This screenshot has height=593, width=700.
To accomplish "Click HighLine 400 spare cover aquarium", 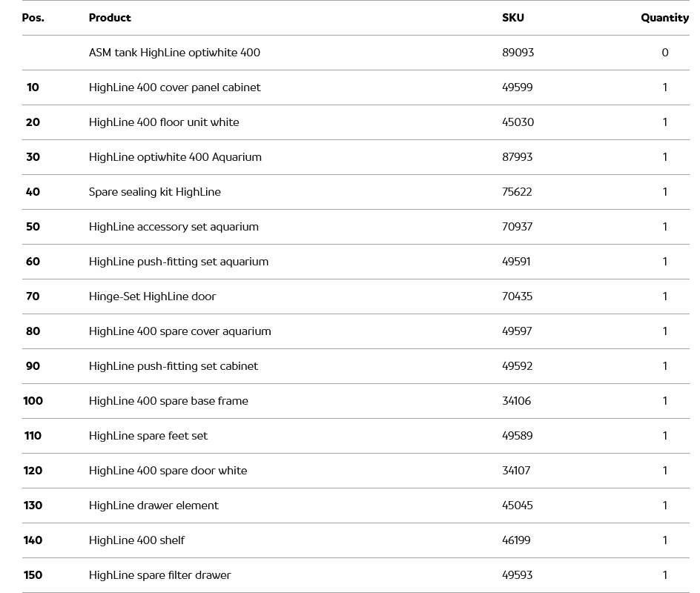I will point(179,331).
